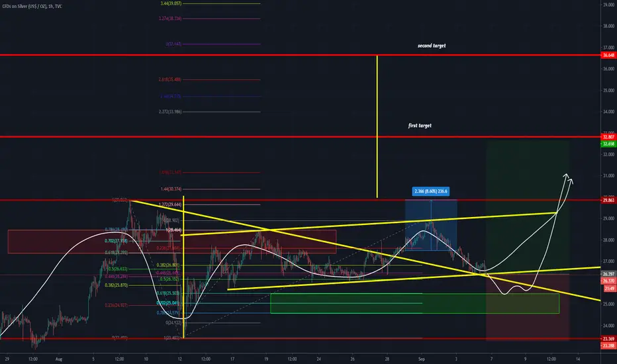Click the 29.863 red price label
This screenshot has width=617, height=364.
[609, 201]
